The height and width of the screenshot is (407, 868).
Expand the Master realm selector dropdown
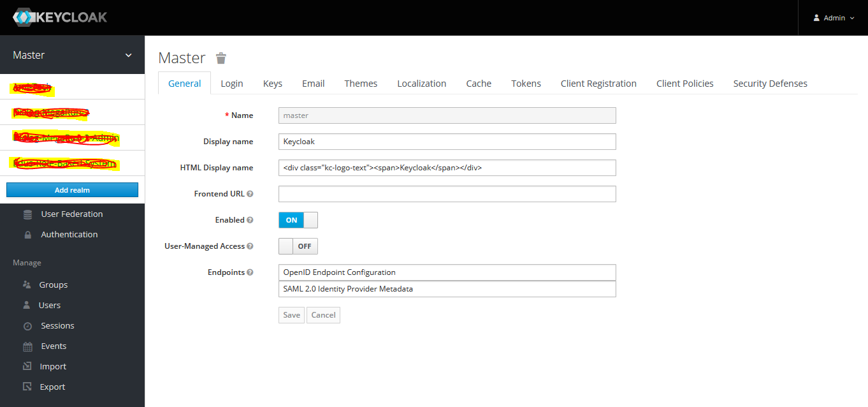[x=72, y=55]
